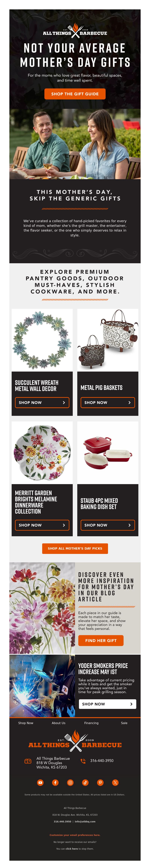Click the All Things Barbecue header logo
Screen dimensions: 150x868
coord(75,30)
